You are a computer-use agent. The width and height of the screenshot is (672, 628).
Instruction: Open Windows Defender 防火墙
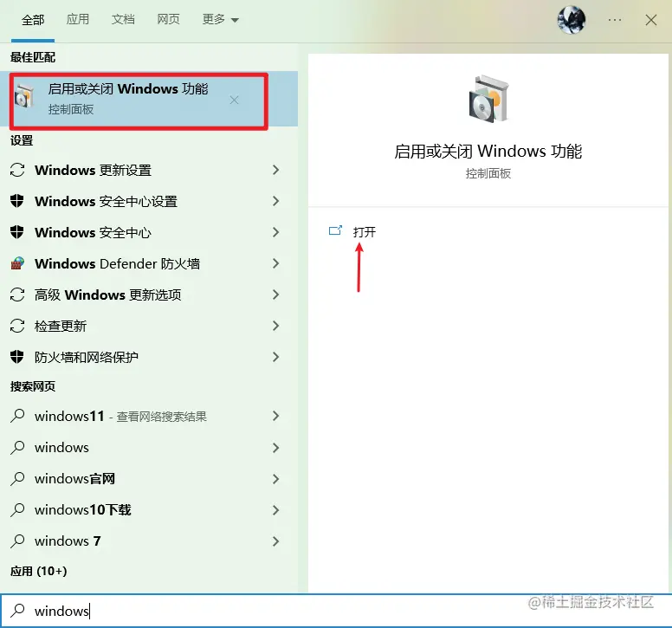tap(149, 263)
